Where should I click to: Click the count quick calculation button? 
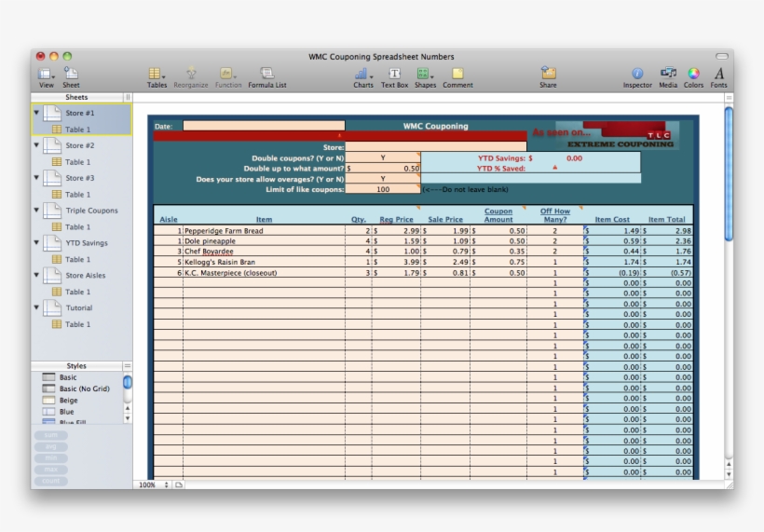[50, 481]
